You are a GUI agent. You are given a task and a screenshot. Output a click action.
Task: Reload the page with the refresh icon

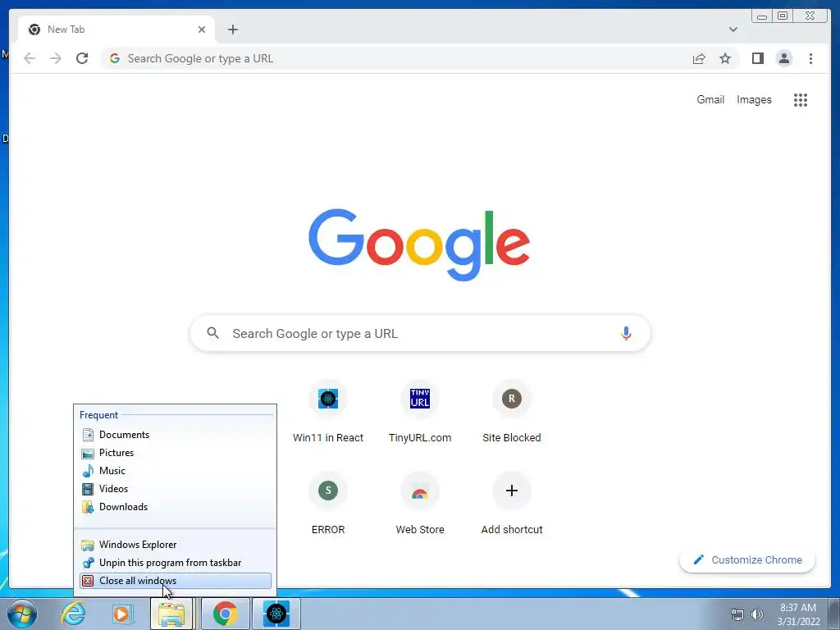coord(82,58)
